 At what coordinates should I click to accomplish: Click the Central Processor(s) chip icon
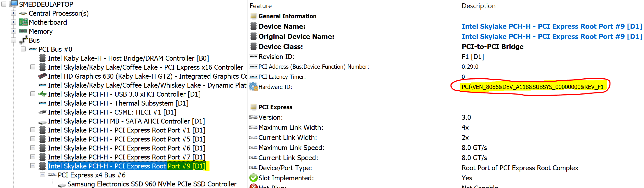click(x=23, y=13)
